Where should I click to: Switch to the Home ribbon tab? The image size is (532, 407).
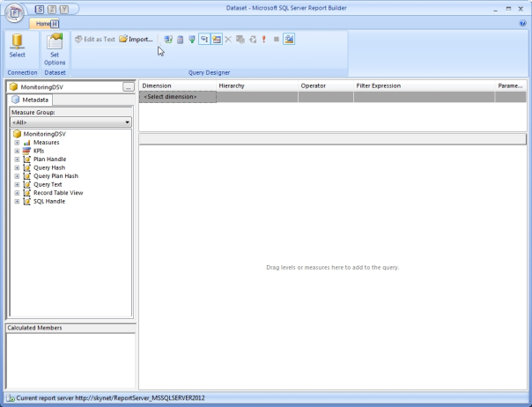click(x=44, y=24)
